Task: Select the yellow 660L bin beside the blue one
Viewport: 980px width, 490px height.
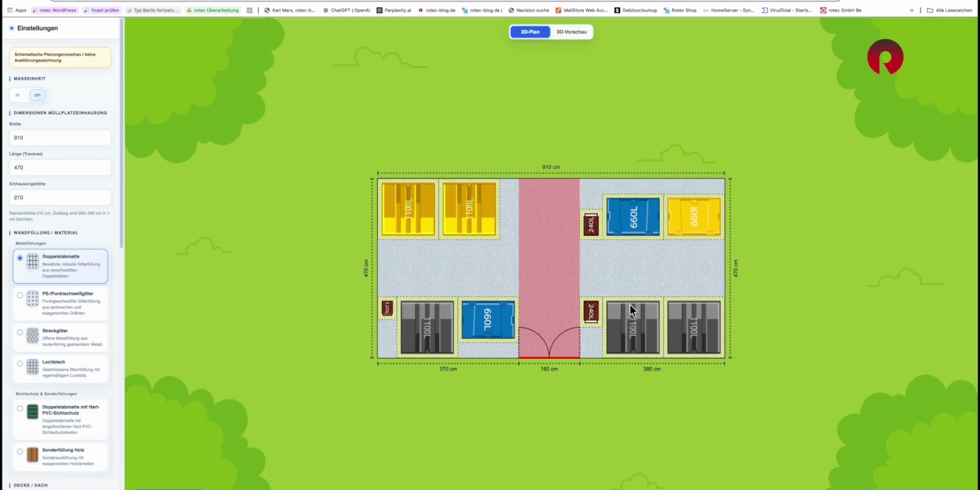Action: (694, 217)
